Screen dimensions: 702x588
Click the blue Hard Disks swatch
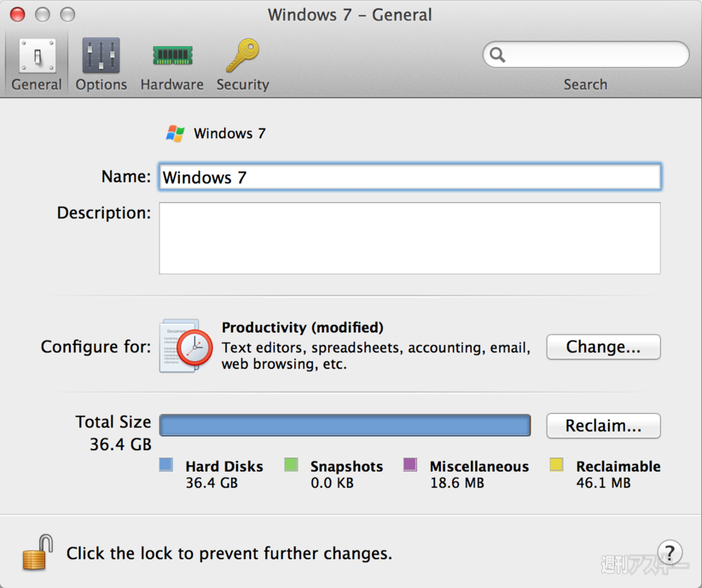(166, 465)
